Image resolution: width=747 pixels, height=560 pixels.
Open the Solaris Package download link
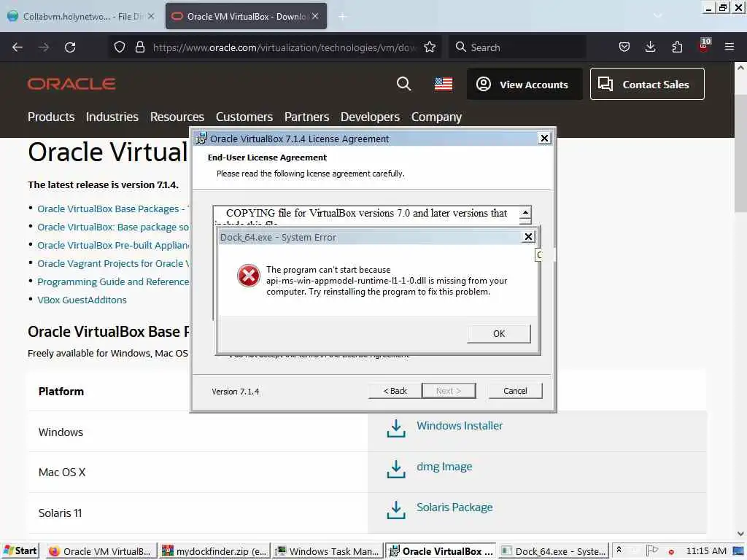click(x=454, y=507)
